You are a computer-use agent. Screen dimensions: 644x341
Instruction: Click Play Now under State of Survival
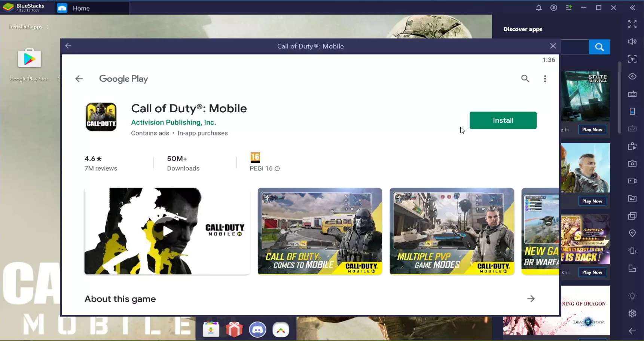(592, 130)
